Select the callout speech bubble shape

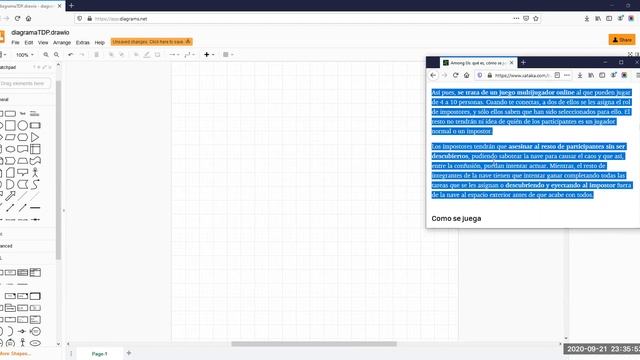tap(22, 173)
